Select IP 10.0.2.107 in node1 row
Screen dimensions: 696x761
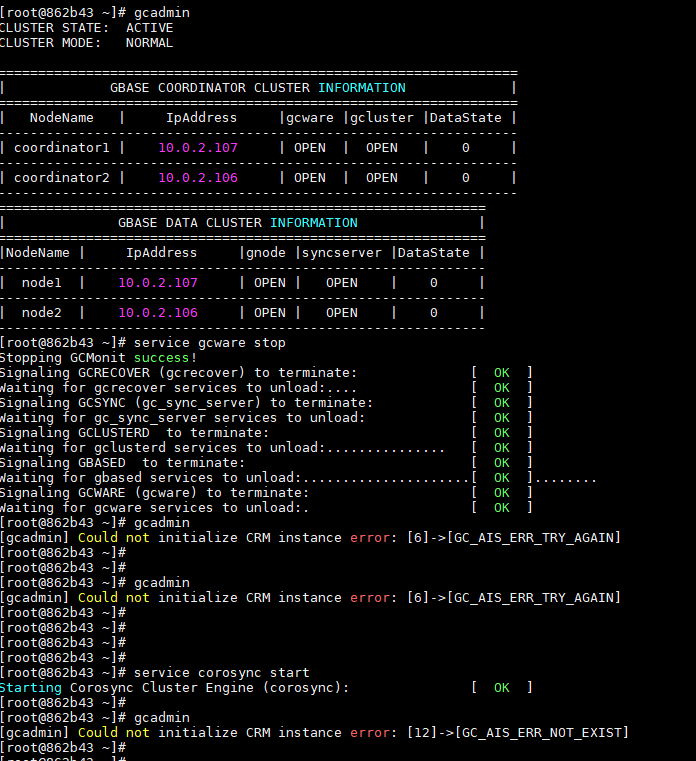pos(158,283)
